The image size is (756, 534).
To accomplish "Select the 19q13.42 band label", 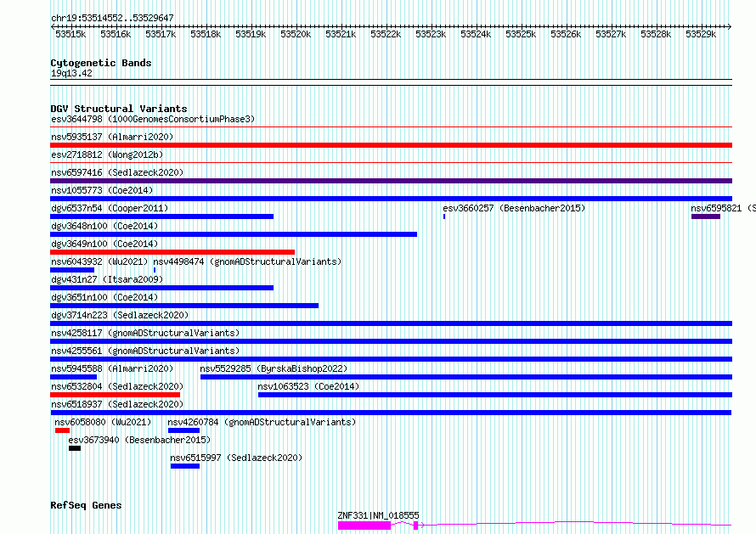I will tap(71, 73).
